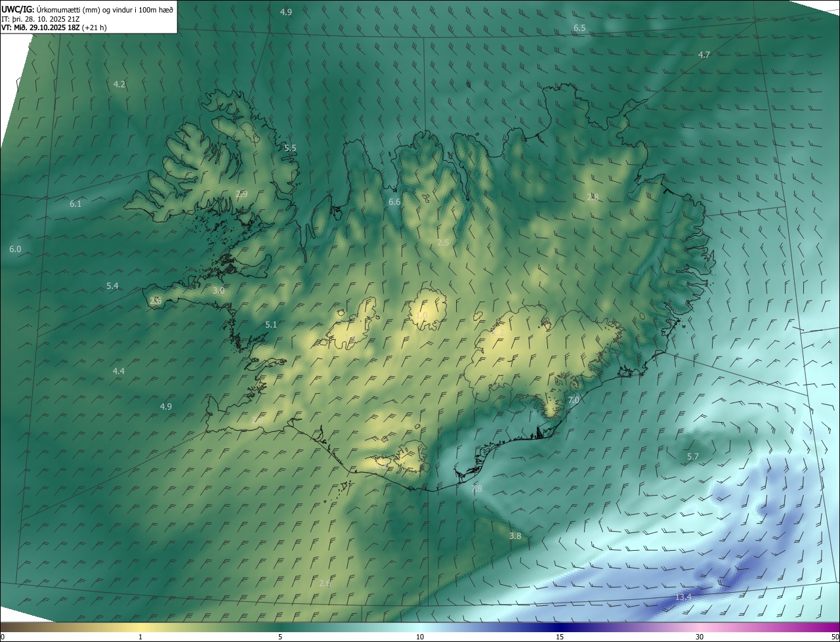Image resolution: width=840 pixels, height=642 pixels.
Task: Click the 5.5 value label
Action: pyautogui.click(x=290, y=148)
